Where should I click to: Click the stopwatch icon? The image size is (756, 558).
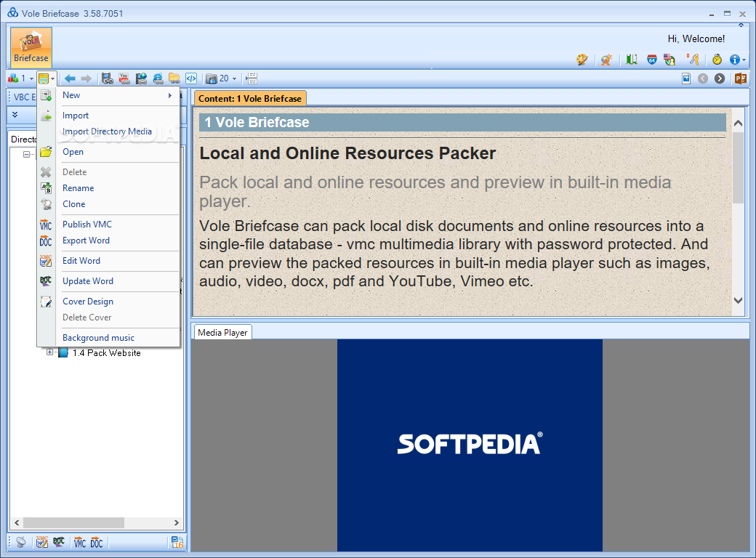click(x=717, y=60)
